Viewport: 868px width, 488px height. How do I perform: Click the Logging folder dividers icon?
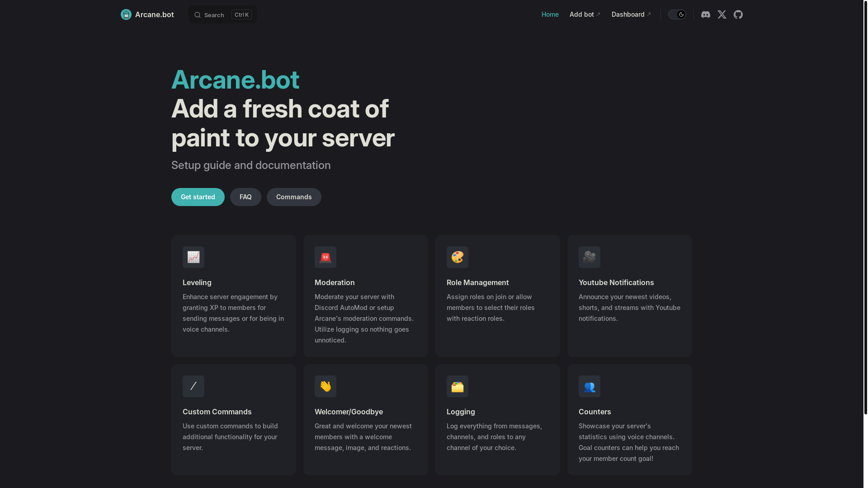458,386
